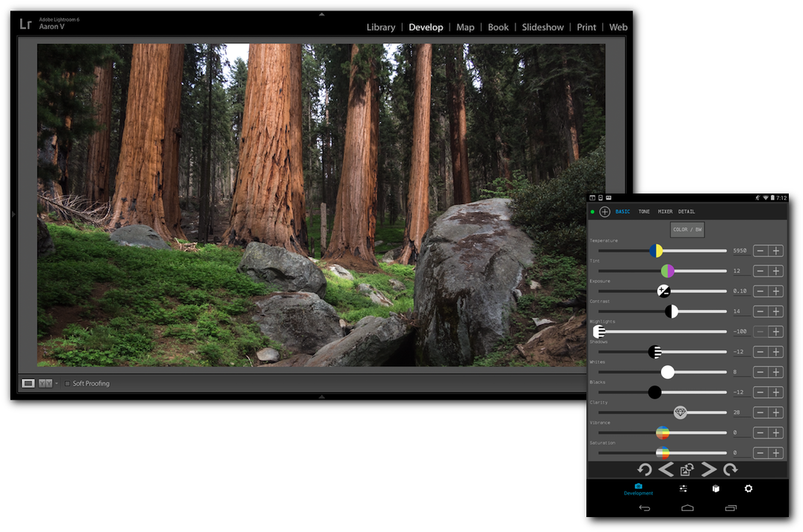This screenshot has width=803, height=532.
Task: Open the sliders icon in bottom navigation
Action: coord(683,489)
